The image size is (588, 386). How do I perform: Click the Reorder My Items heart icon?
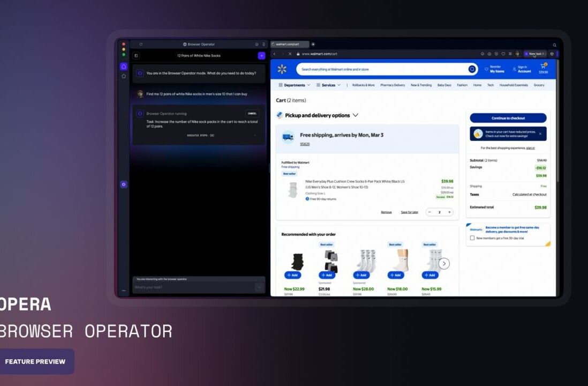(486, 69)
